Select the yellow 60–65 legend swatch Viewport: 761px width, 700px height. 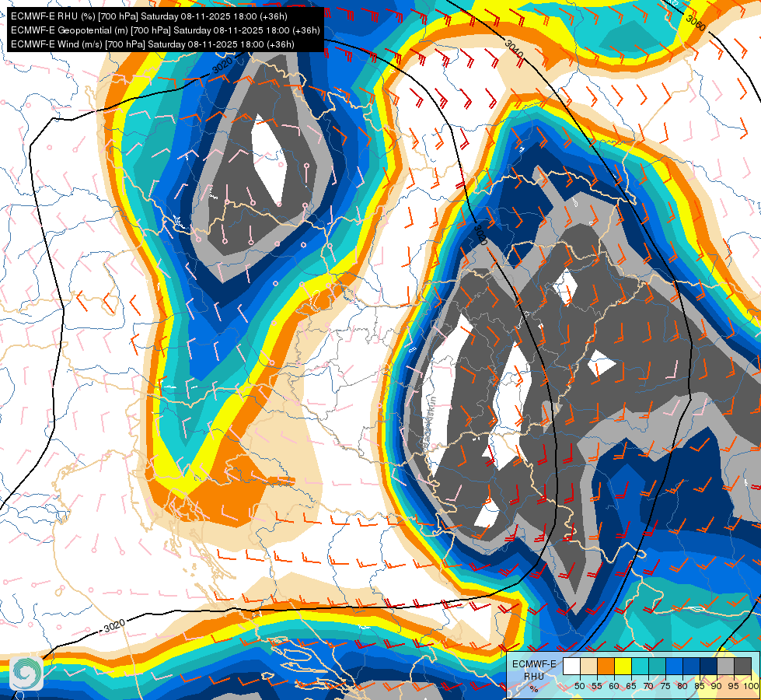click(623, 666)
